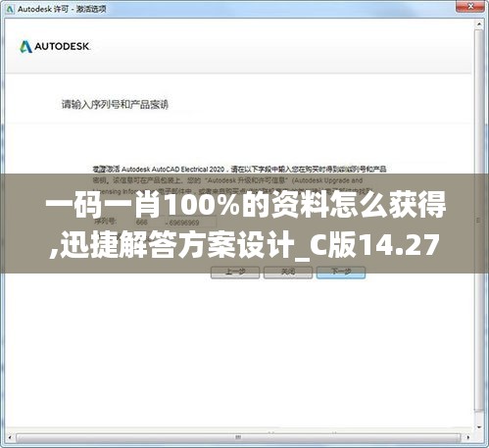Click the AUTODESK logo in the header
489x448 pixels.
coord(55,47)
